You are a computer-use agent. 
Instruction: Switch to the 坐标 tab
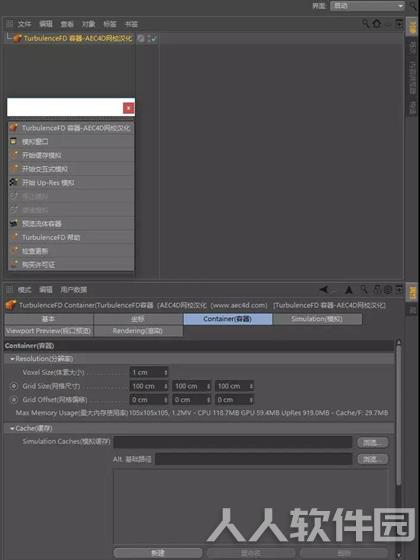click(x=138, y=319)
